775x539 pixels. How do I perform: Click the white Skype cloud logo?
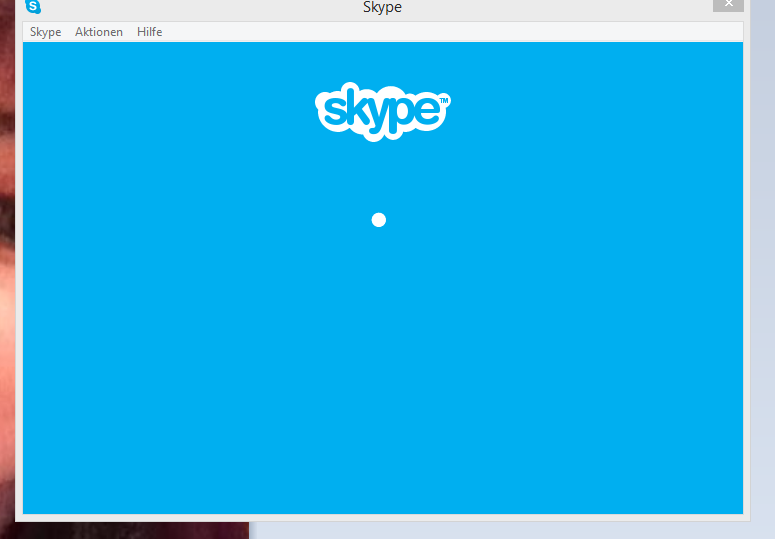383,111
